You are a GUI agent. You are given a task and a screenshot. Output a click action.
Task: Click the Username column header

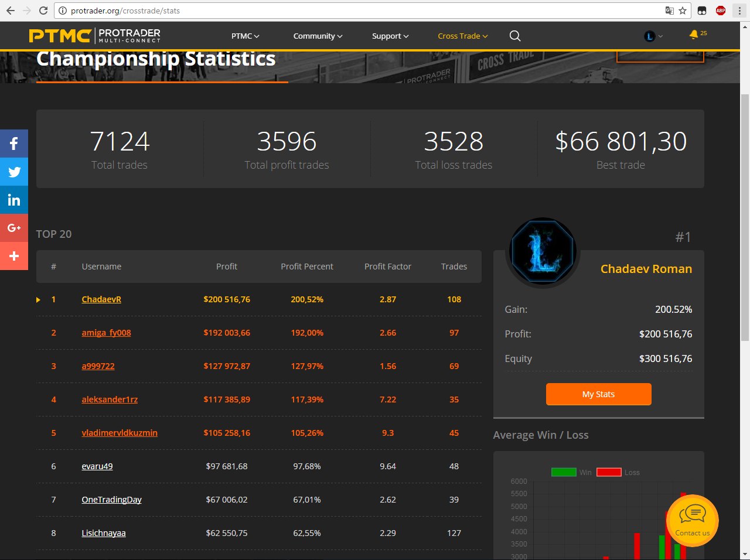click(101, 267)
